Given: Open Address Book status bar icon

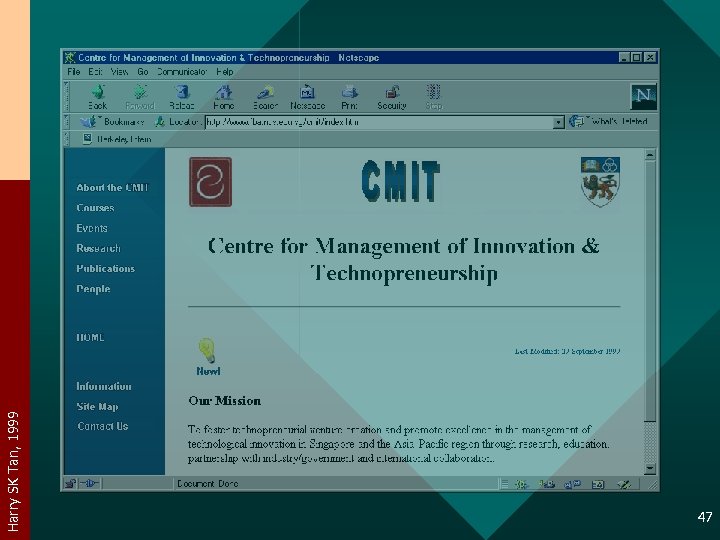Looking at the screenshot, I should [598, 484].
